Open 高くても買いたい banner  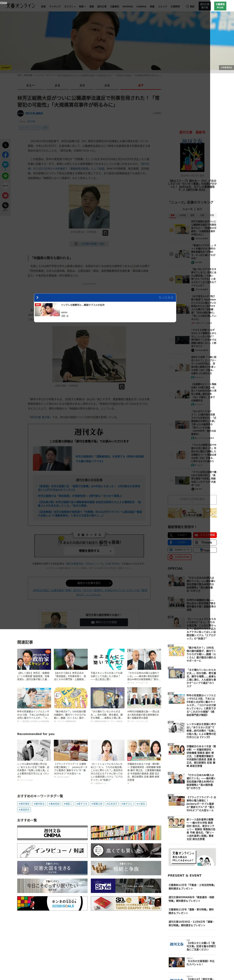(126, 851)
